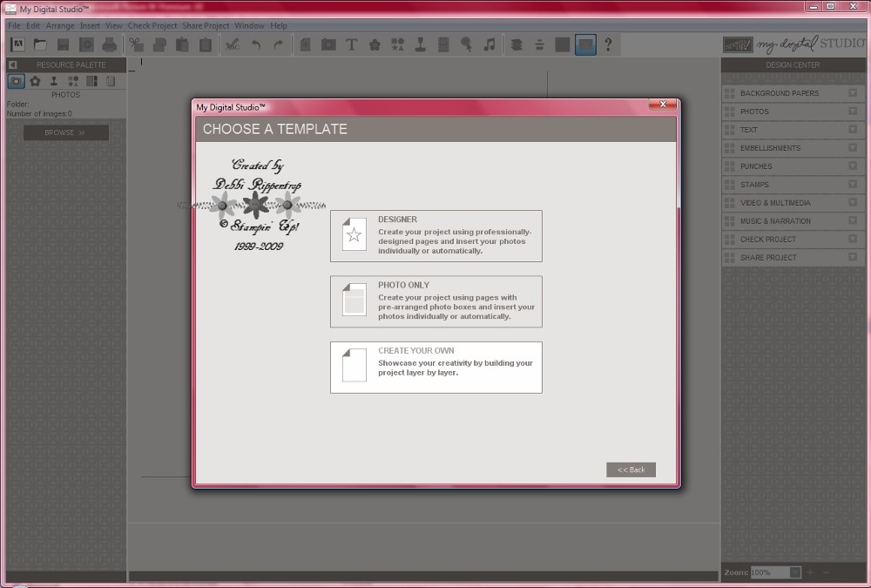Click the Layers stack toolbar icon
The height and width of the screenshot is (588, 871).
pos(516,44)
